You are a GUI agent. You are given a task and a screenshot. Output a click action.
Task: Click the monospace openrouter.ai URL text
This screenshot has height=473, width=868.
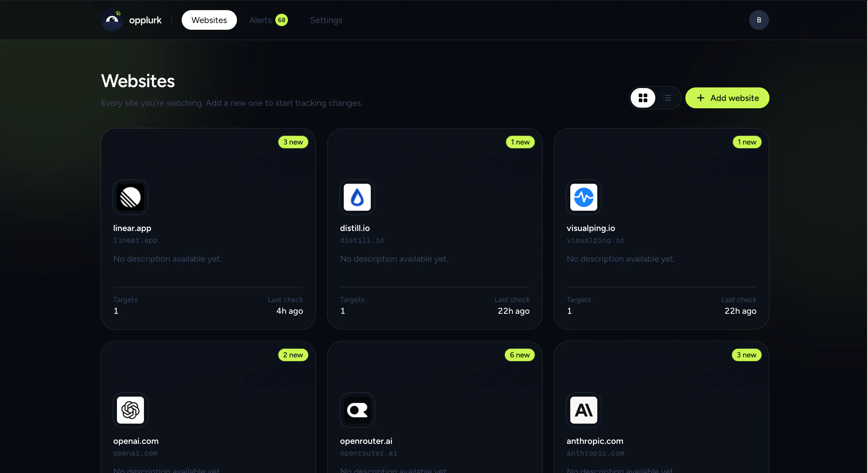(368, 453)
